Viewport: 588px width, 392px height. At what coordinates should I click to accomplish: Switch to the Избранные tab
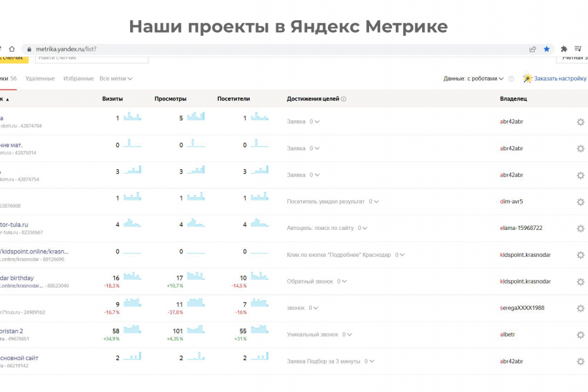tap(78, 78)
